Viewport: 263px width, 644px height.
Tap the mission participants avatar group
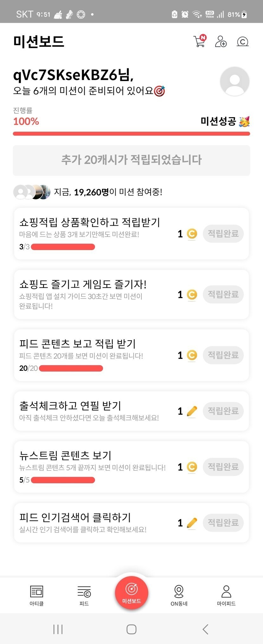click(32, 192)
